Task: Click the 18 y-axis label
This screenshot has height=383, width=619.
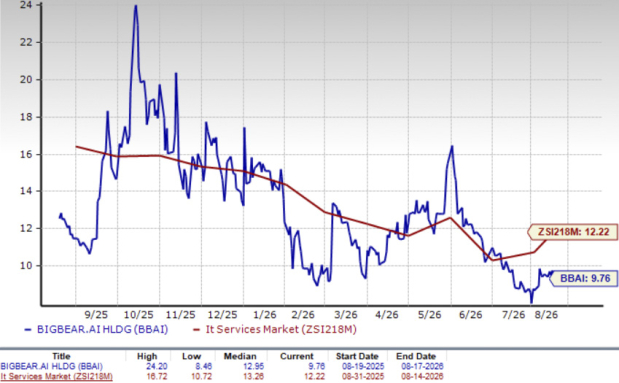Action: point(26,117)
